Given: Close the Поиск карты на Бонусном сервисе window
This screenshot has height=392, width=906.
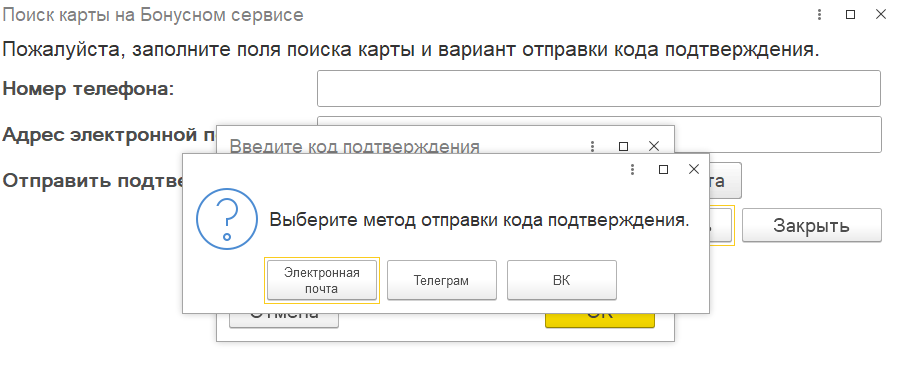Looking at the screenshot, I should tap(881, 15).
